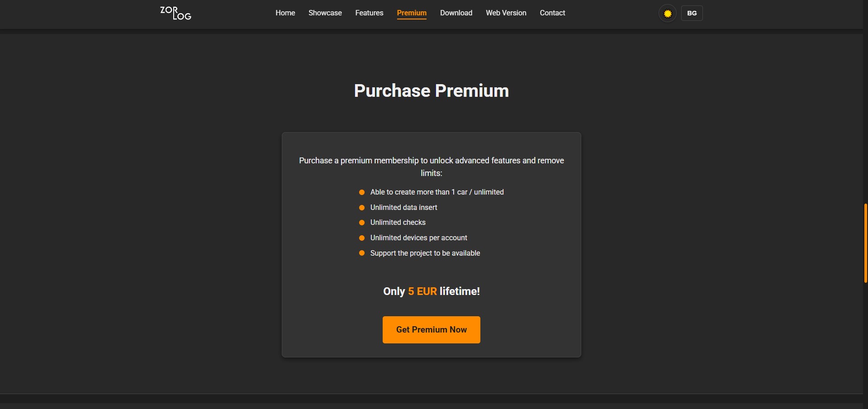
Task: Open the Web Version link
Action: (x=506, y=13)
